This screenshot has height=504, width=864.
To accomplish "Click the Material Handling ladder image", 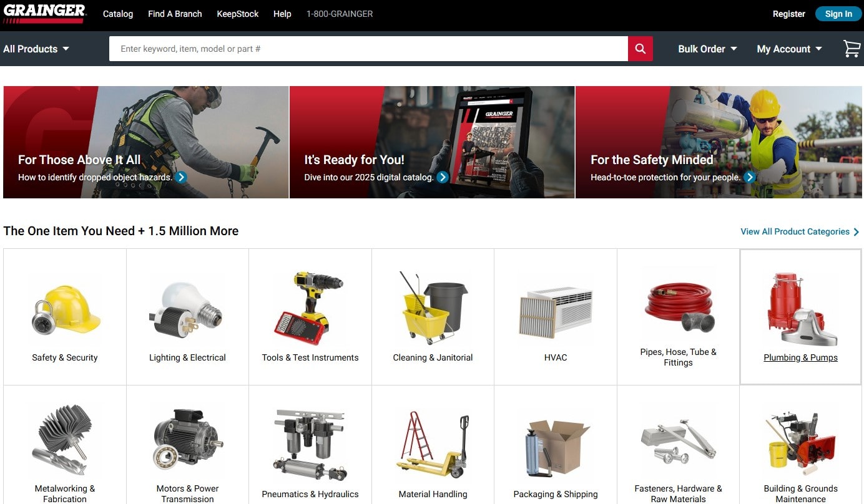I will tap(433, 444).
